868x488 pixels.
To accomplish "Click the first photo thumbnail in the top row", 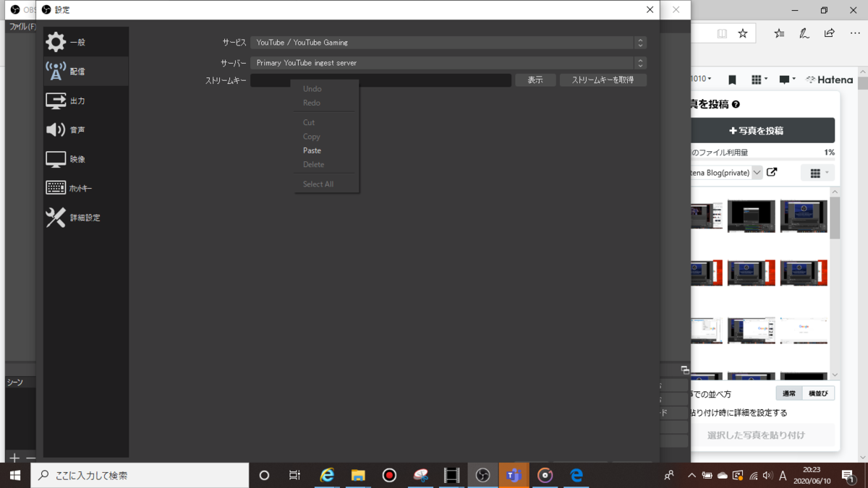I will coord(707,215).
